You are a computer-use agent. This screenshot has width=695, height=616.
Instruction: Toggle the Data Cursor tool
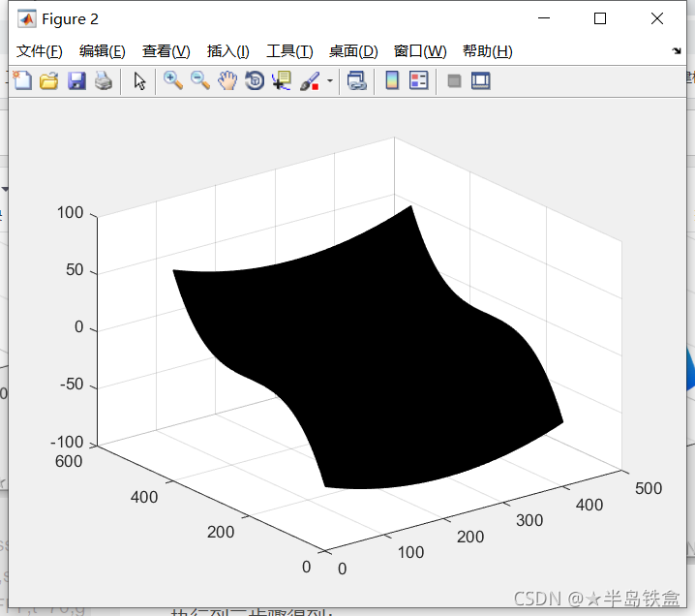(x=282, y=81)
